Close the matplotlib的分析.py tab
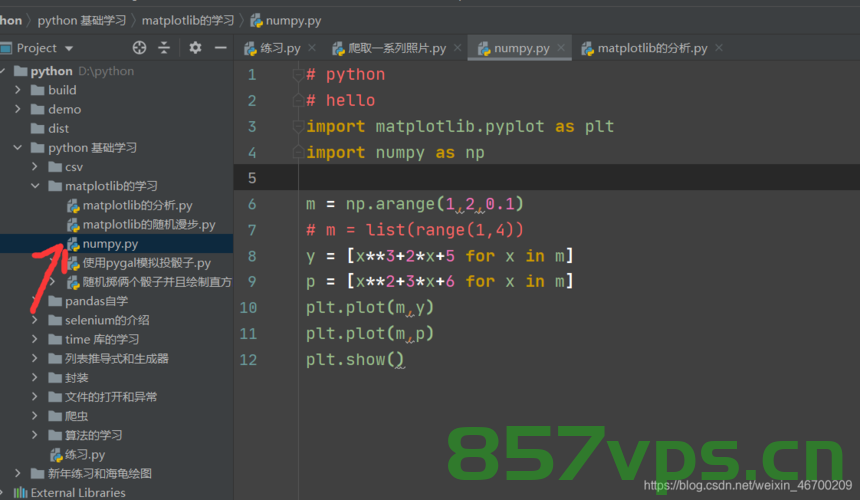The width and height of the screenshot is (860, 500). [719, 48]
